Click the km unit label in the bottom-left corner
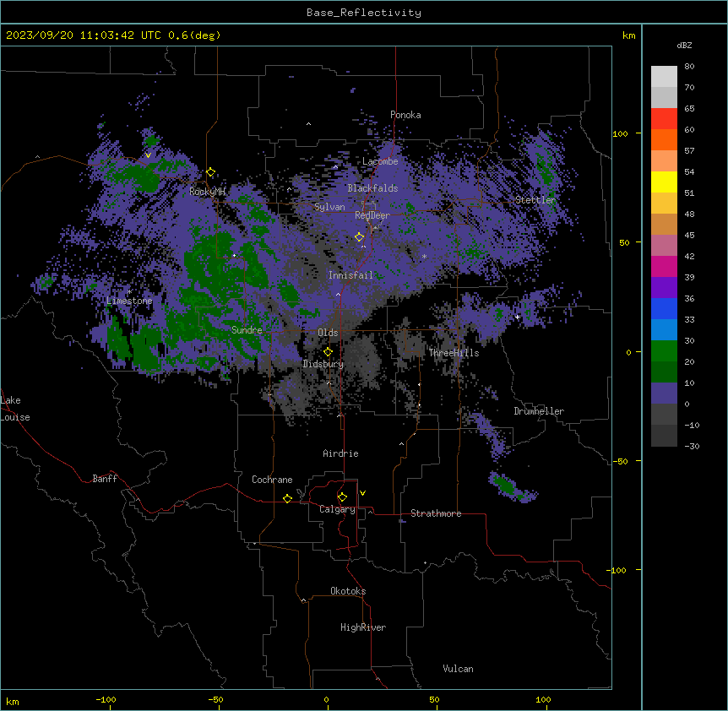Screen dimensions: 728x711 tap(13, 701)
